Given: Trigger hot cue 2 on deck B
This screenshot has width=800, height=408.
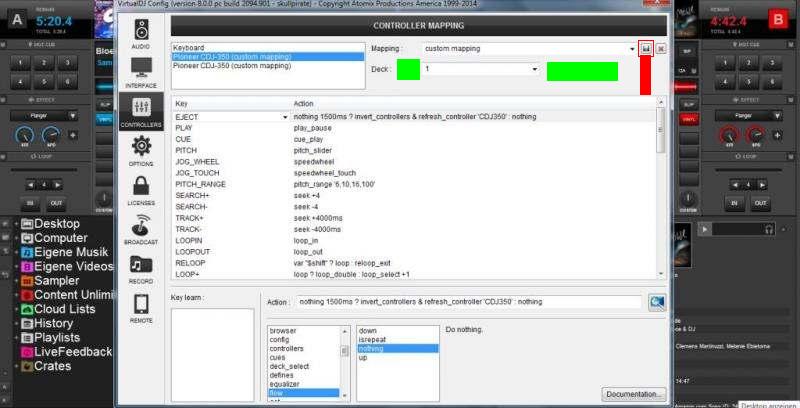Looking at the screenshot, I should 748,63.
